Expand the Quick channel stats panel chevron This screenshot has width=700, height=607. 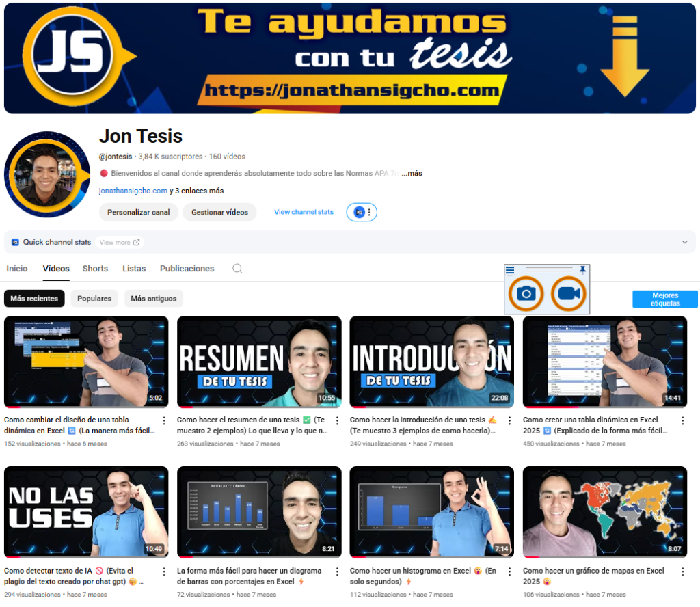click(684, 242)
